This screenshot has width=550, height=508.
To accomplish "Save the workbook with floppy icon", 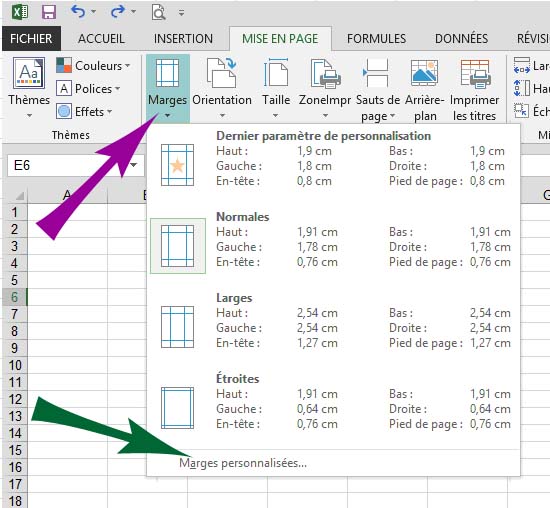I will tap(48, 13).
